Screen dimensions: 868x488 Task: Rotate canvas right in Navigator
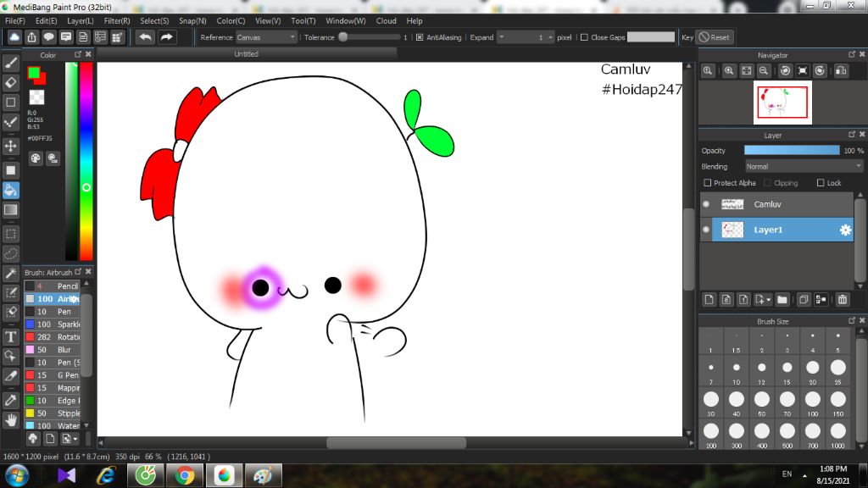[x=820, y=71]
